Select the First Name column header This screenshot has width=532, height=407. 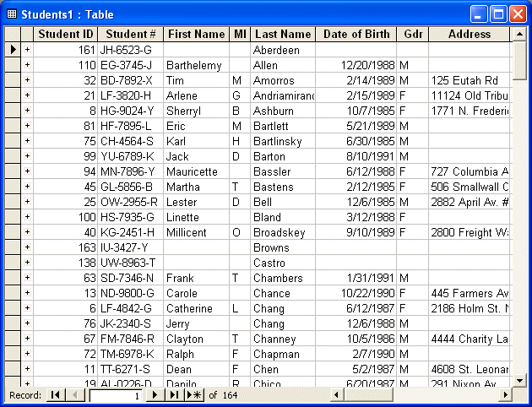point(197,35)
